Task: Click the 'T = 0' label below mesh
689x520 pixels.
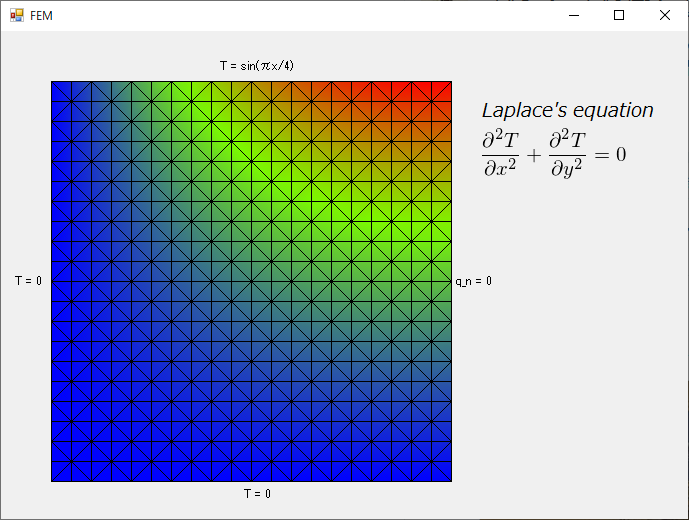Action: 257,494
